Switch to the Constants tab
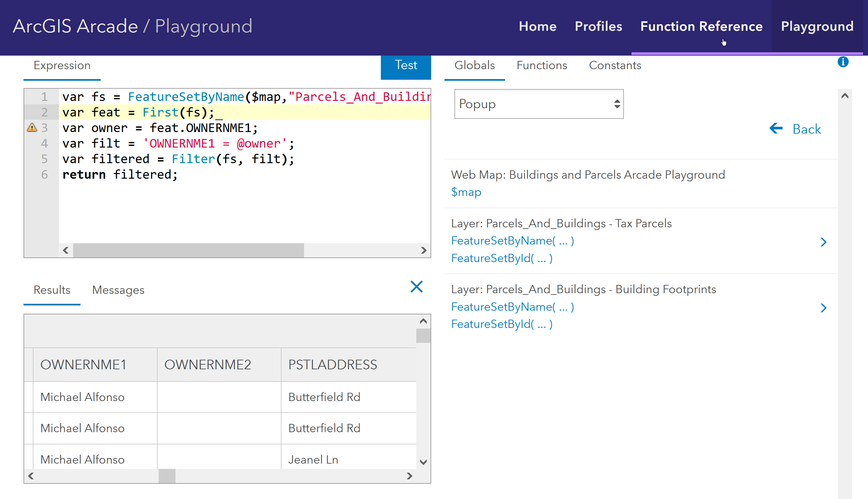The image size is (868, 499). pyautogui.click(x=615, y=66)
